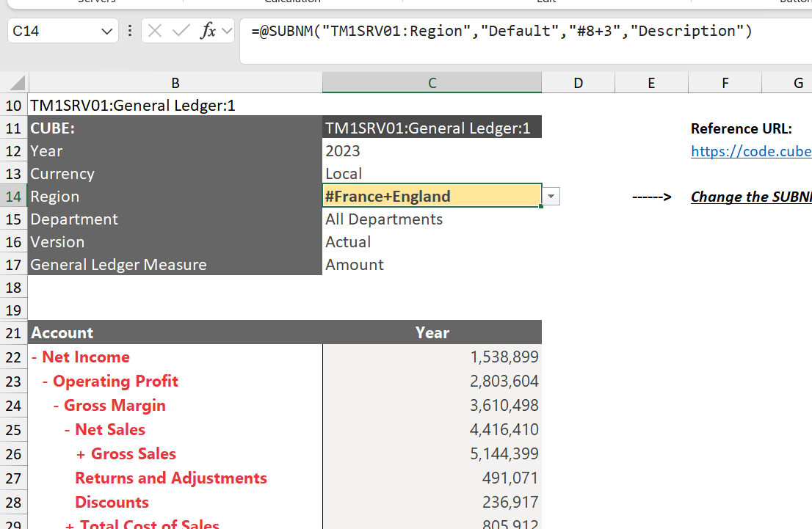Select the Discounts account row label
812x529 pixels.
[x=112, y=503]
